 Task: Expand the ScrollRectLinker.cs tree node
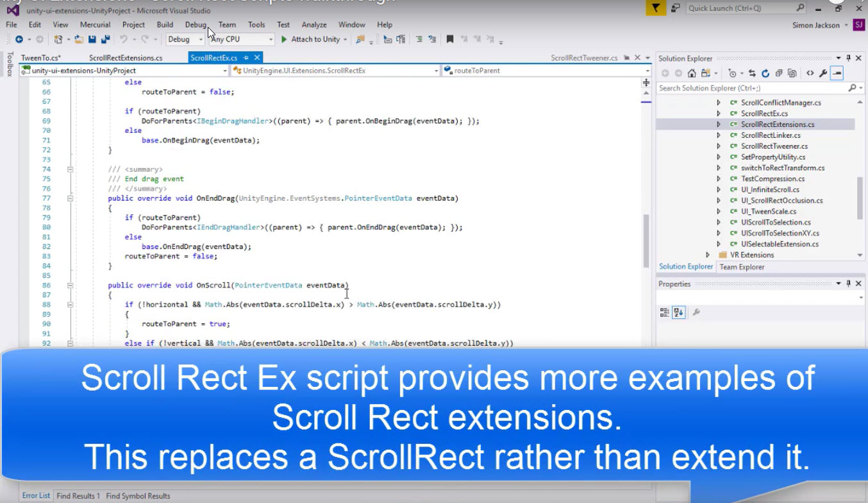pos(719,135)
